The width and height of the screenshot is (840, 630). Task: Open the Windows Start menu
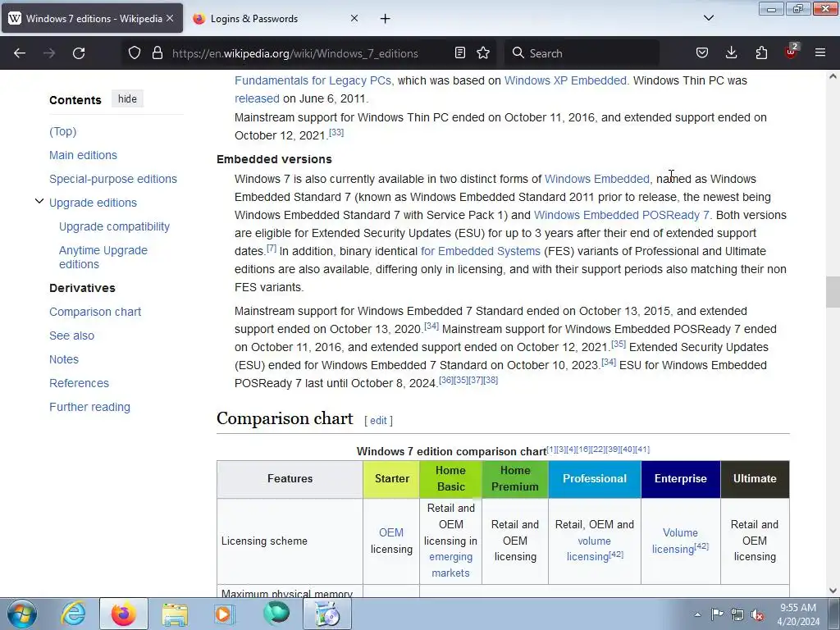(x=22, y=614)
